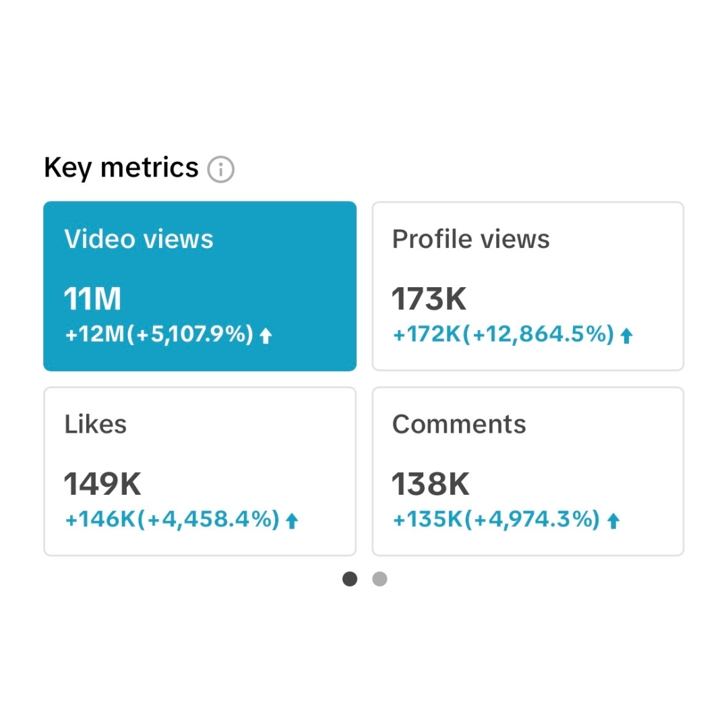Viewport: 728px width, 728px height.
Task: Select the Profile views metric label
Action: coord(471,239)
